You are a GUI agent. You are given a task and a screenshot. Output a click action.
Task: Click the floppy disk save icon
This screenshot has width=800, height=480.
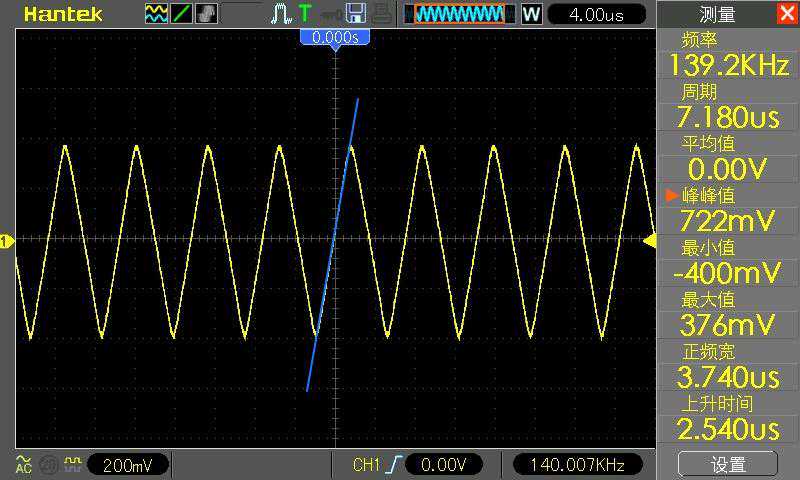tap(355, 14)
